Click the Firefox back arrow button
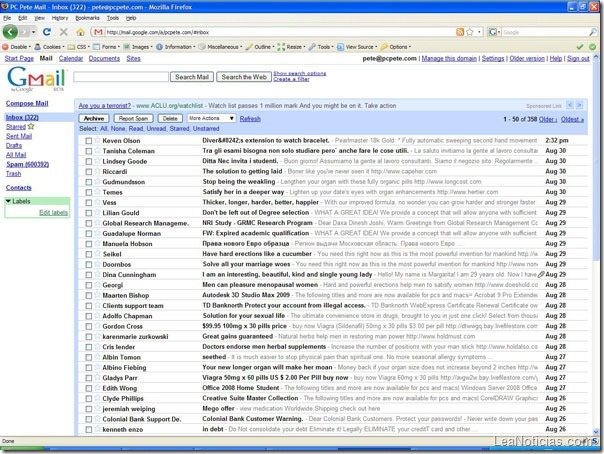 coord(10,32)
